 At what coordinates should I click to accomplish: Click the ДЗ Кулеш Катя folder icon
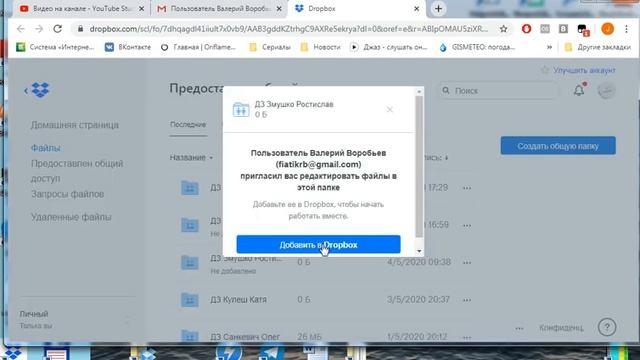click(190, 300)
